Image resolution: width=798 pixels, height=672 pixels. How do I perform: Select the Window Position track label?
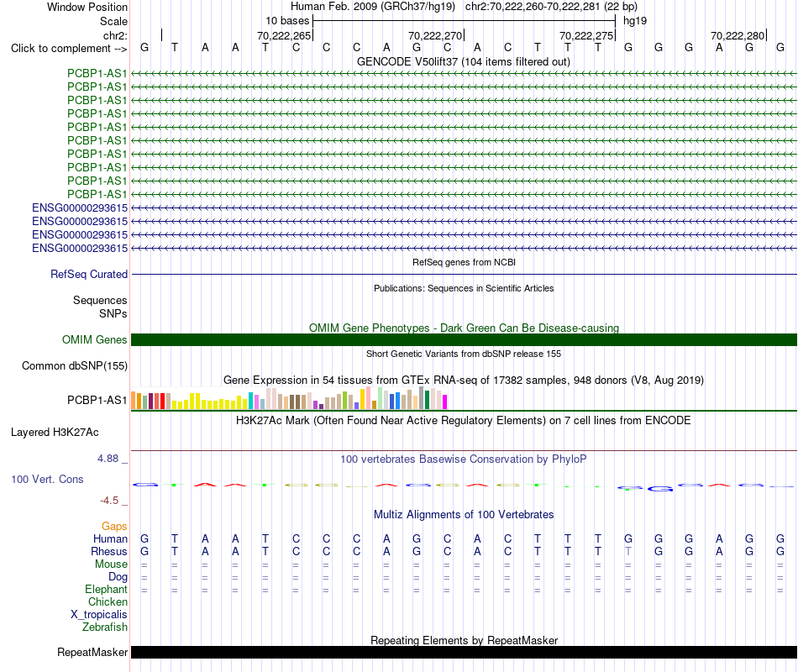click(x=87, y=7)
